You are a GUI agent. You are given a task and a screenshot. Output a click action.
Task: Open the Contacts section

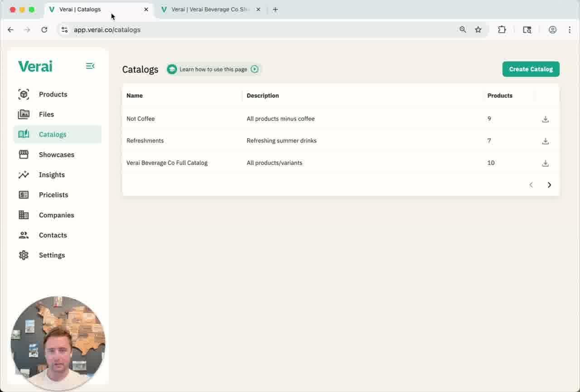point(58,235)
